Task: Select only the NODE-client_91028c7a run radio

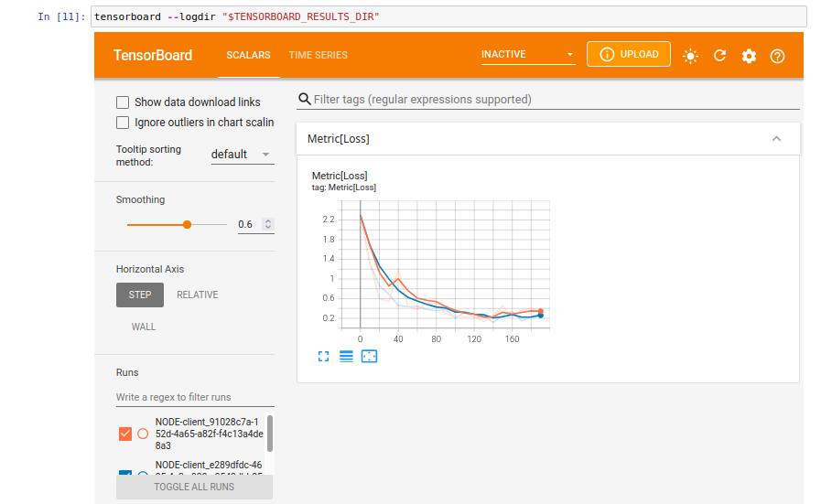Action: (x=143, y=434)
